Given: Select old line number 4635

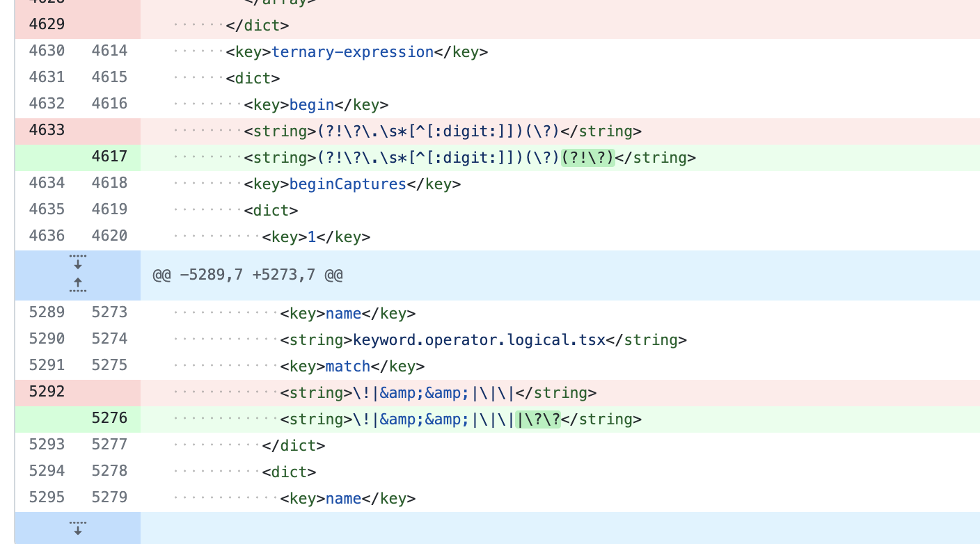Looking at the screenshot, I should click(47, 209).
